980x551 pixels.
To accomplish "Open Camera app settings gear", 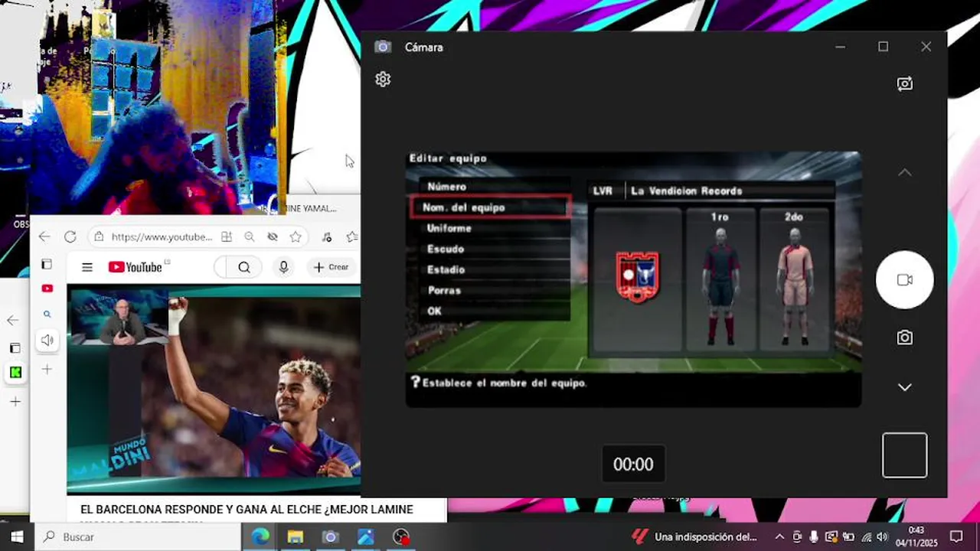I will click(x=383, y=79).
